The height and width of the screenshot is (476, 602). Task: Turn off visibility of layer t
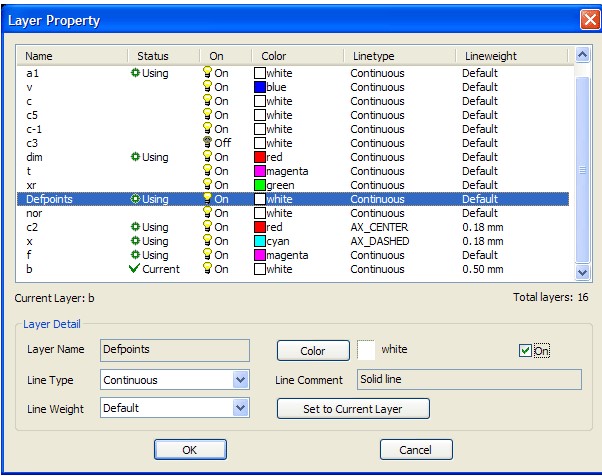pyautogui.click(x=208, y=171)
